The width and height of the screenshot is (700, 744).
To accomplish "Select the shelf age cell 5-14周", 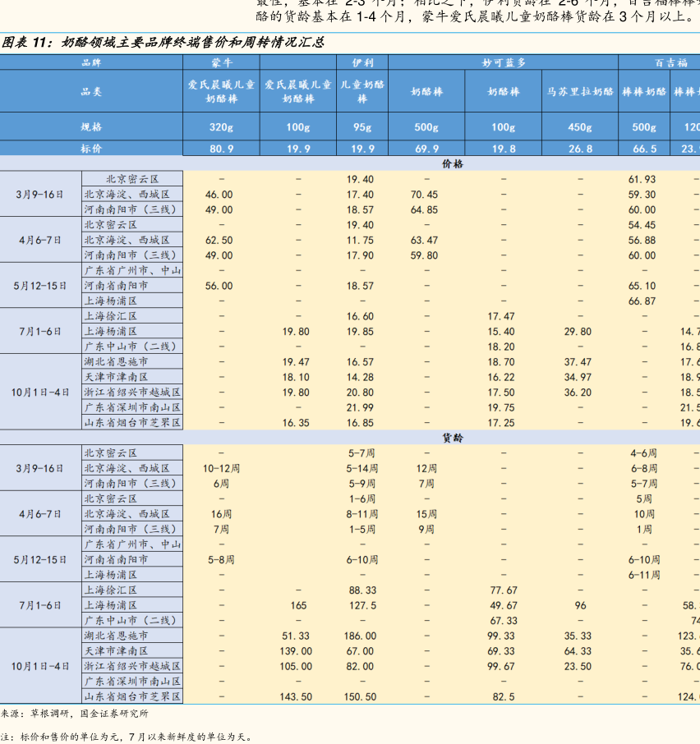I will pos(362,468).
